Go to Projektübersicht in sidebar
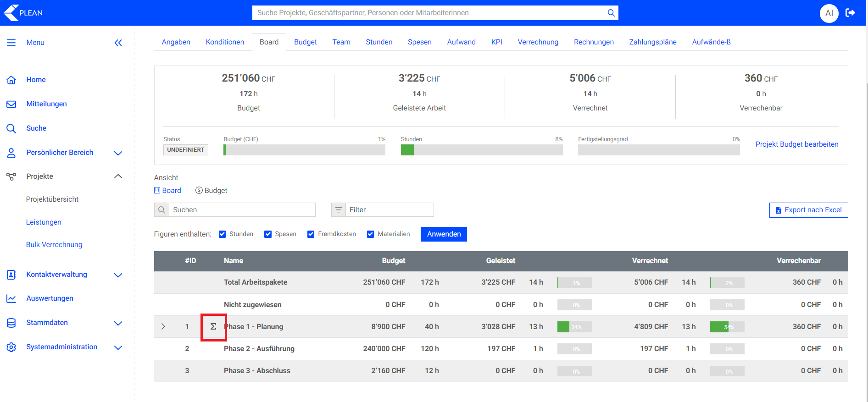 click(x=52, y=199)
